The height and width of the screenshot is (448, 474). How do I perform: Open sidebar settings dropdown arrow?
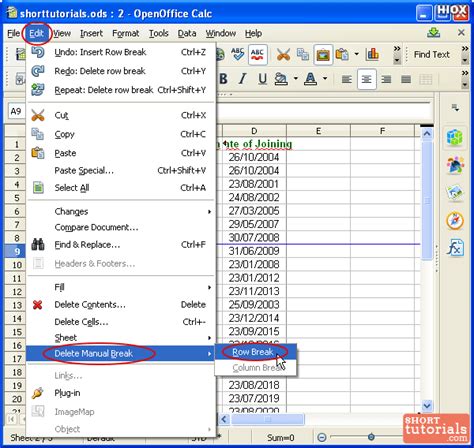click(x=455, y=107)
